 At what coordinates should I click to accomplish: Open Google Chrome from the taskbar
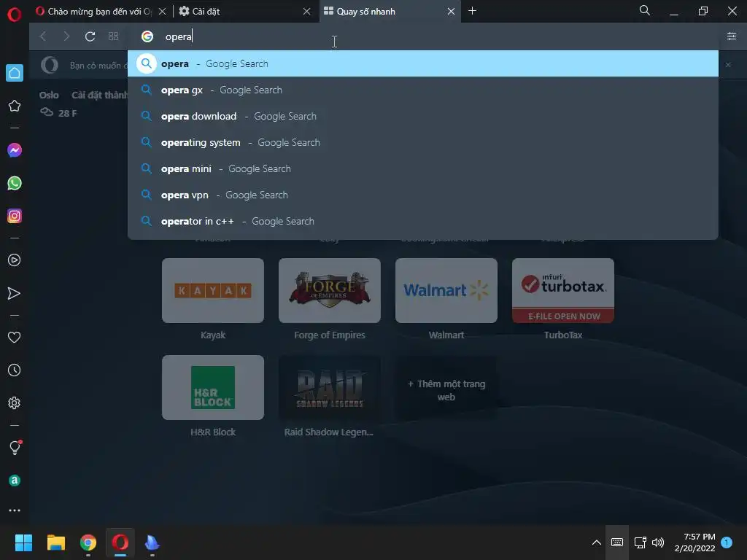click(88, 542)
